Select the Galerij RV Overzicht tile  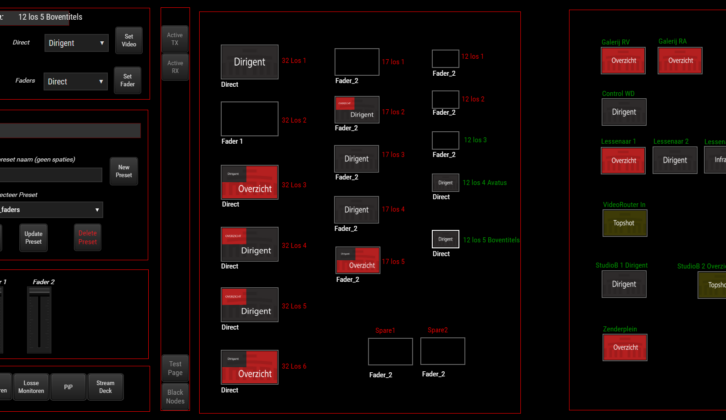coord(623,61)
